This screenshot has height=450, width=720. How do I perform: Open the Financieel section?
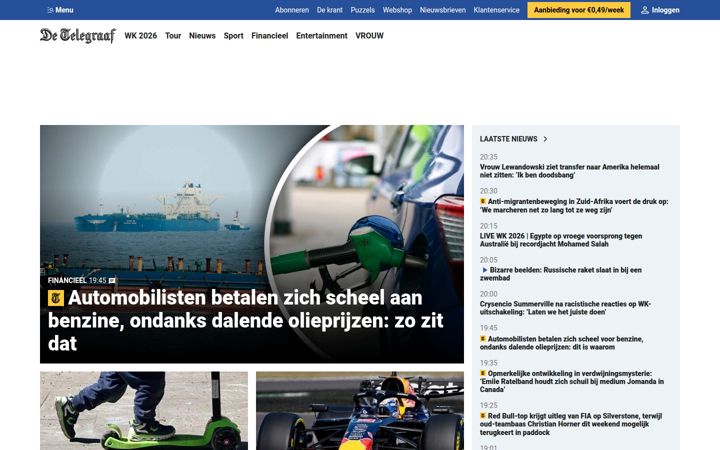[x=270, y=36]
